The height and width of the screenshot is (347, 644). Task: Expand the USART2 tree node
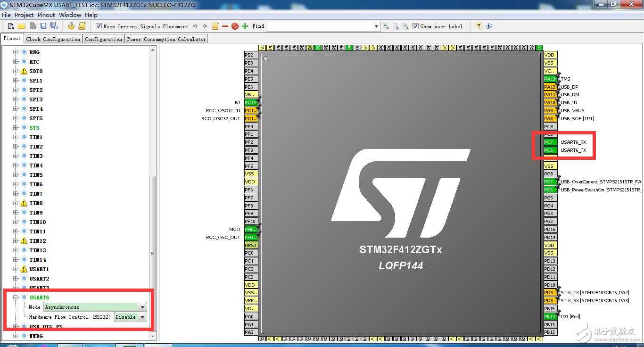(15, 279)
